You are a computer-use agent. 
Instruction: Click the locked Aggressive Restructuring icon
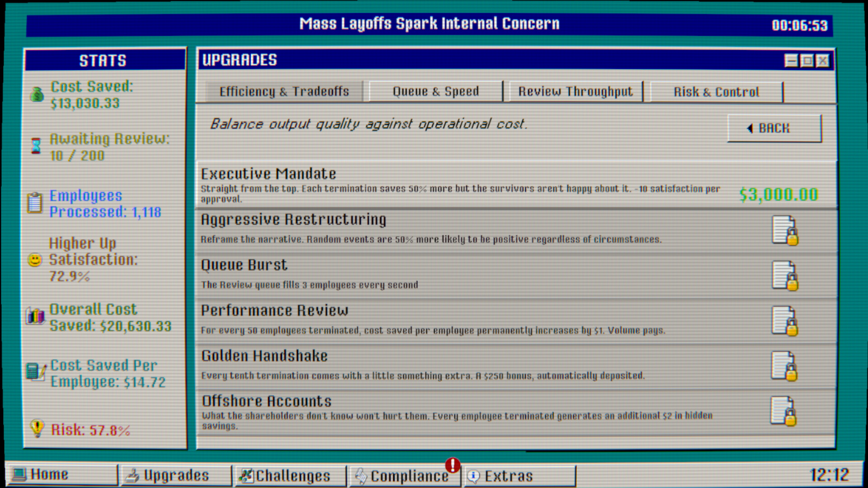pos(785,230)
